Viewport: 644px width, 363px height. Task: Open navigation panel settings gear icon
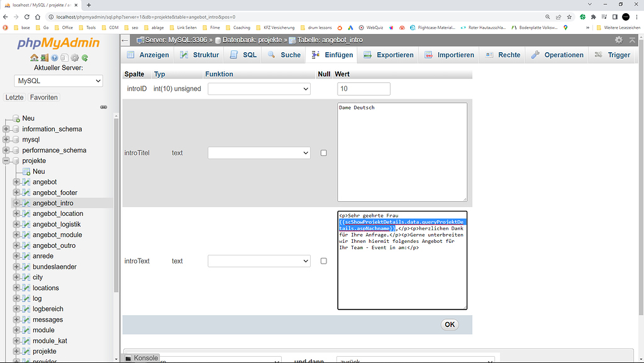[74, 58]
